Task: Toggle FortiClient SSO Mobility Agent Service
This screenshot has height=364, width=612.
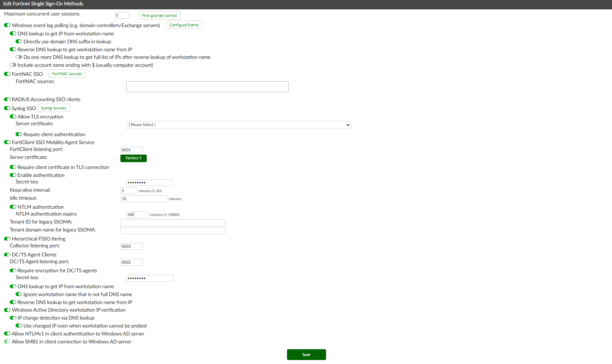Action: pyautogui.click(x=7, y=142)
